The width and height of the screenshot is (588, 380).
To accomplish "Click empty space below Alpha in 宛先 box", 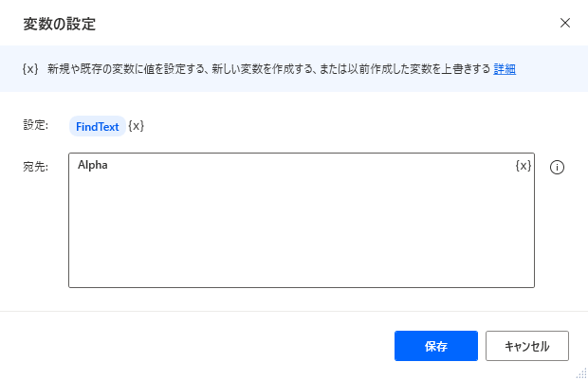I will [x=300, y=232].
